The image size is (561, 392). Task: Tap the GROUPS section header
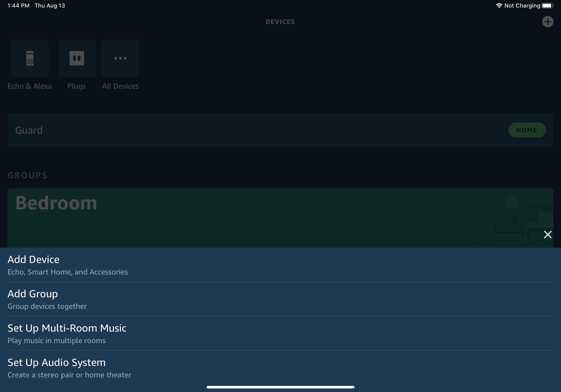click(27, 176)
